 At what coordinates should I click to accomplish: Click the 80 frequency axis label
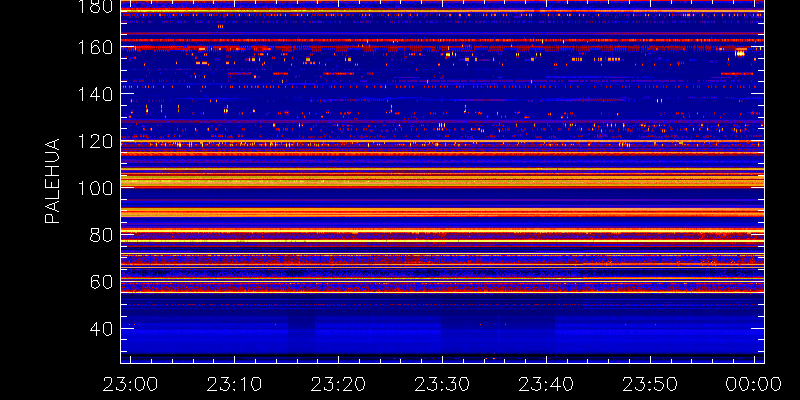coord(102,235)
